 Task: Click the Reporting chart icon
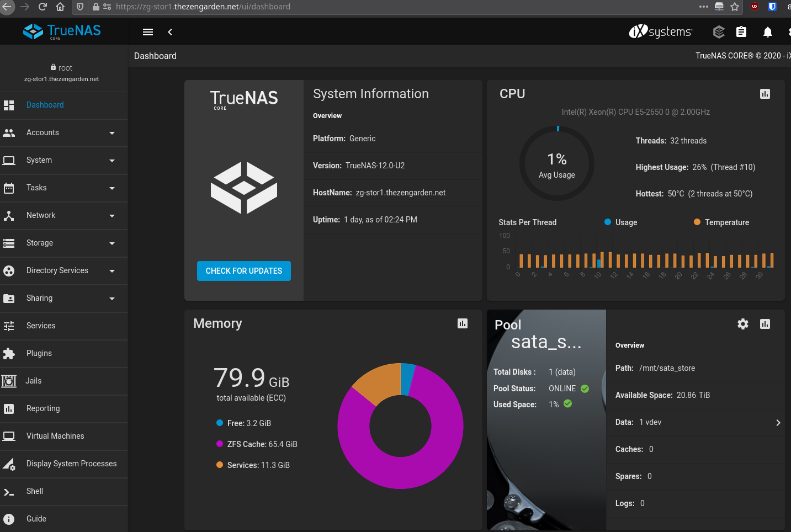9,408
